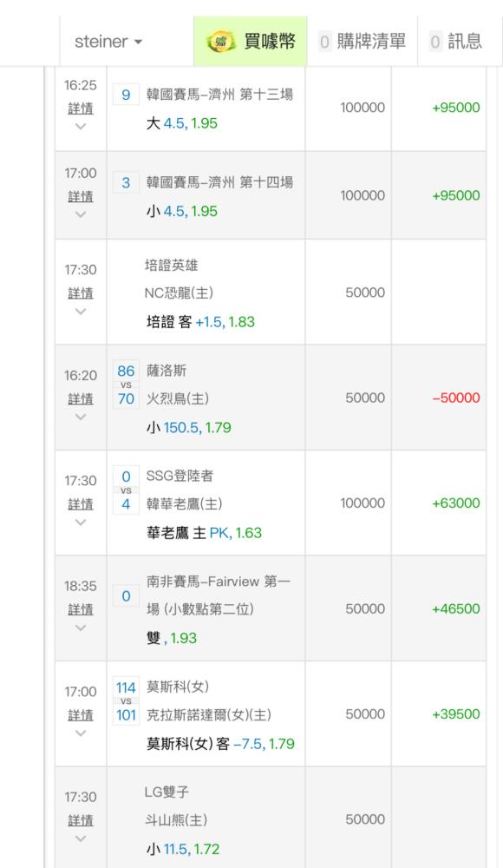Viewport: 503px width, 868px height.
Task: Click the score 9 box 第十三場
Action: pyautogui.click(x=126, y=95)
